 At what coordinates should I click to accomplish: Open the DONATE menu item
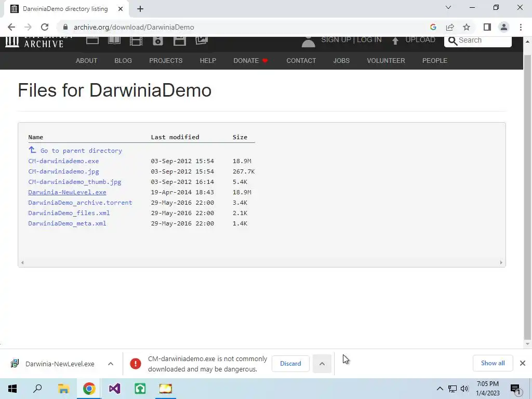[x=250, y=61]
